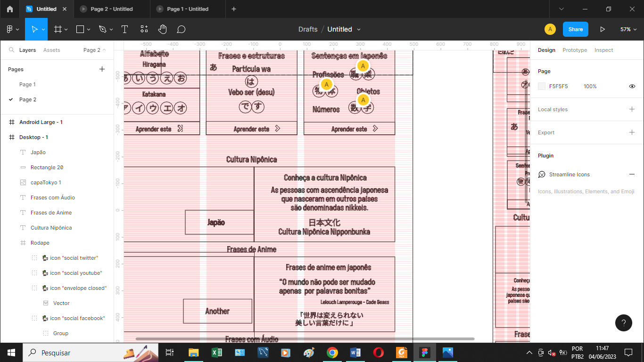The height and width of the screenshot is (362, 644).
Task: Switch to the Layers tab
Action: (x=27, y=50)
